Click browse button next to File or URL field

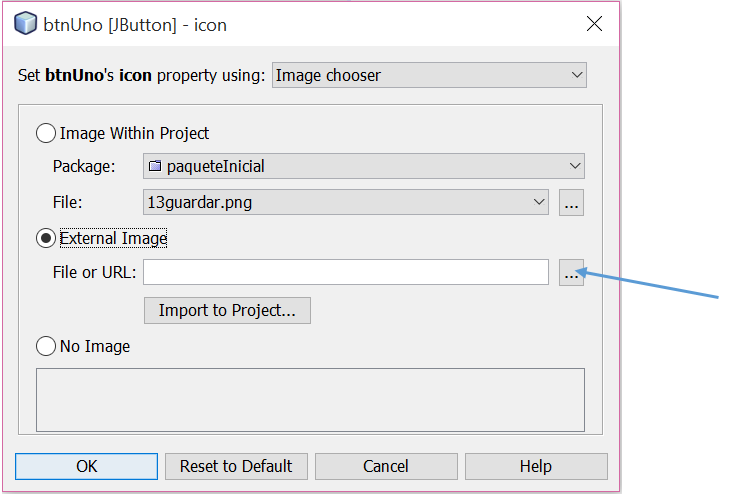point(571,272)
